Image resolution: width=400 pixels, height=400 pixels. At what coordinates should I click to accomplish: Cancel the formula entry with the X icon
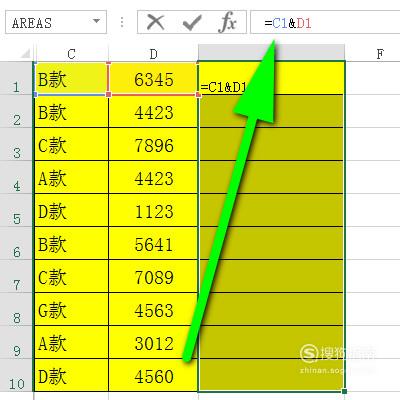point(156,23)
